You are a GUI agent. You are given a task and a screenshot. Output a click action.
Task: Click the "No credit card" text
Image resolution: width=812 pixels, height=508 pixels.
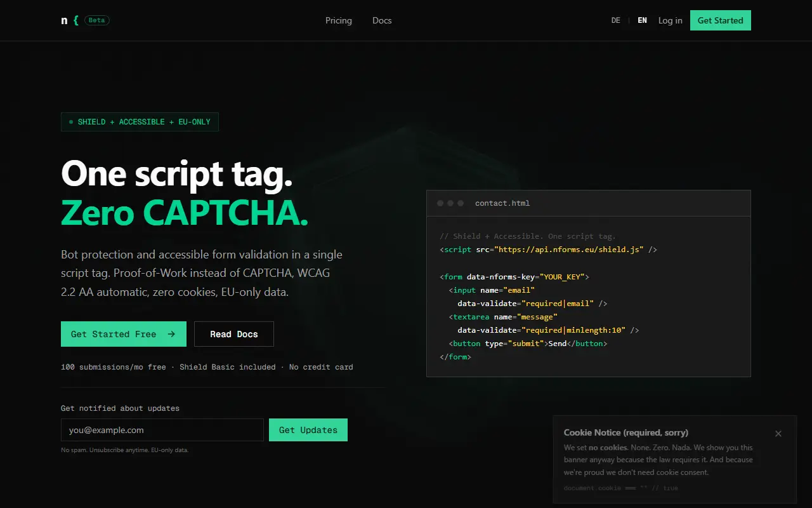321,367
